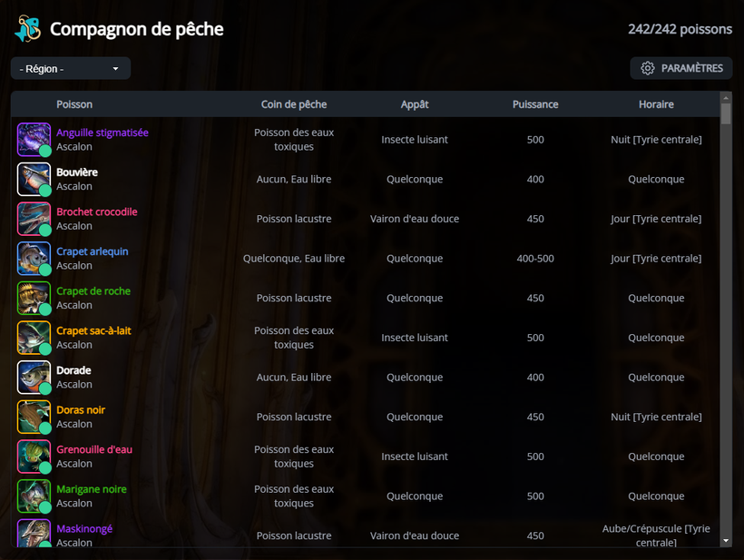Viewport: 744px width, 560px height.
Task: Click the Maskinongé fish icon
Action: coord(34,533)
